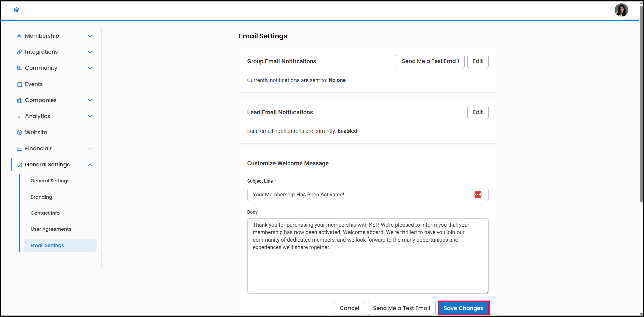
Task: Click the Integrations link icon
Action: tap(20, 52)
